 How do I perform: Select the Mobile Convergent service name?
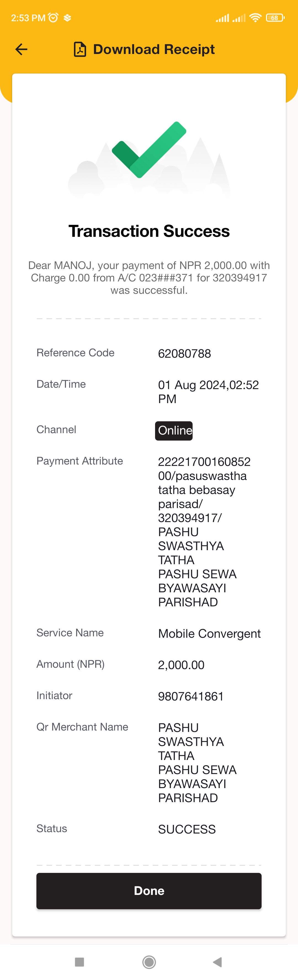(x=209, y=633)
